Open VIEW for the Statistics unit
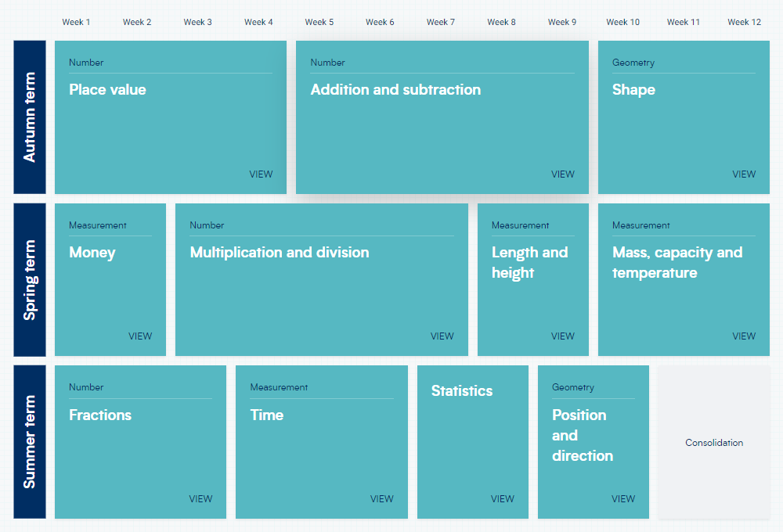Image resolution: width=783 pixels, height=532 pixels. click(503, 499)
